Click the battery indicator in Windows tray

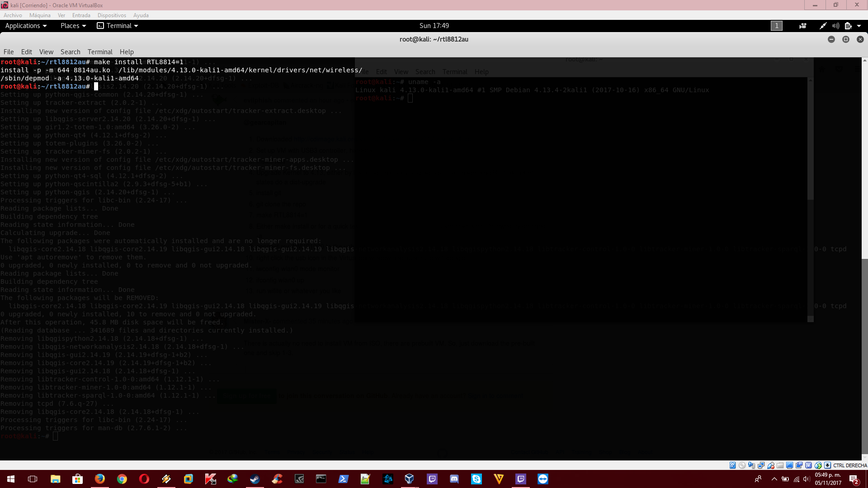click(785, 479)
